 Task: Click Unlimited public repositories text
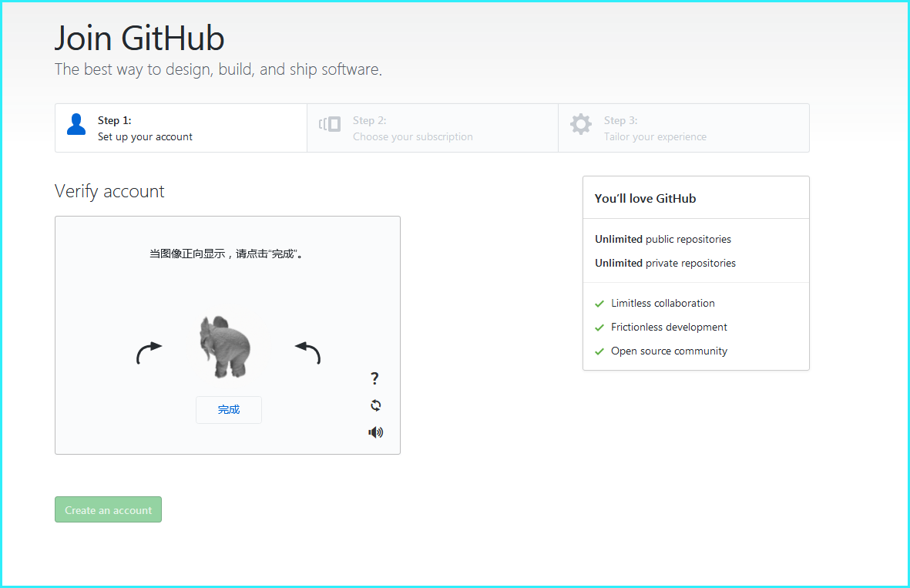[663, 239]
